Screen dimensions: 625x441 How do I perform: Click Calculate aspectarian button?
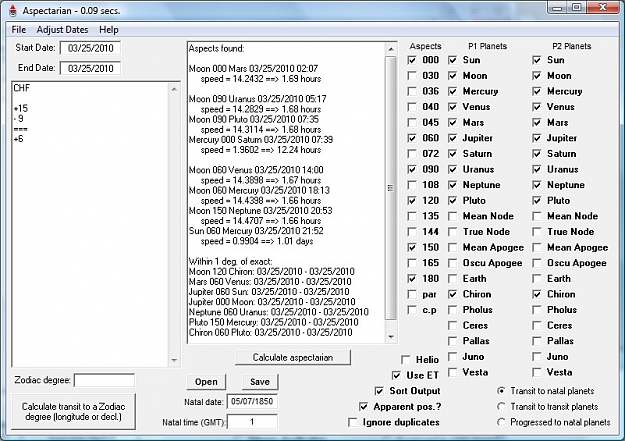coord(293,357)
